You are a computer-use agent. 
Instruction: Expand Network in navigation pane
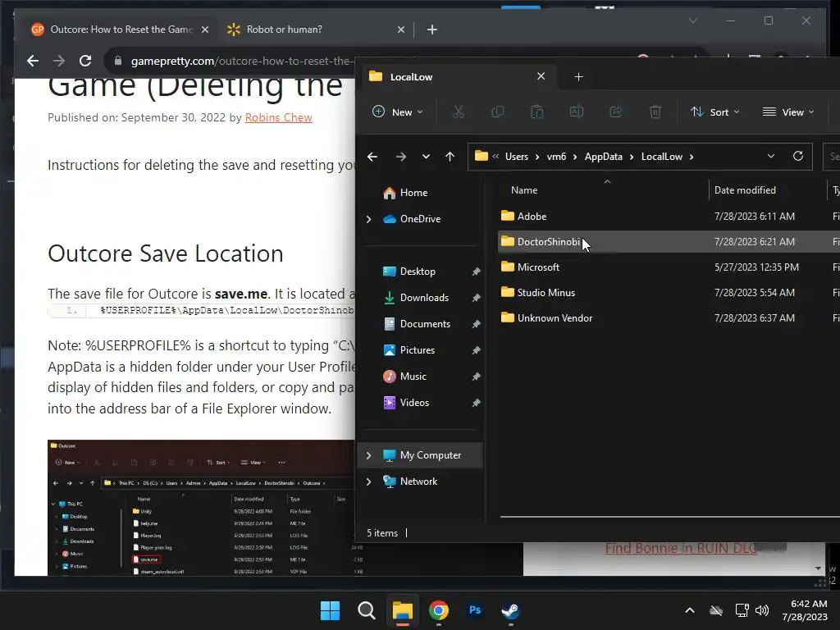368,481
